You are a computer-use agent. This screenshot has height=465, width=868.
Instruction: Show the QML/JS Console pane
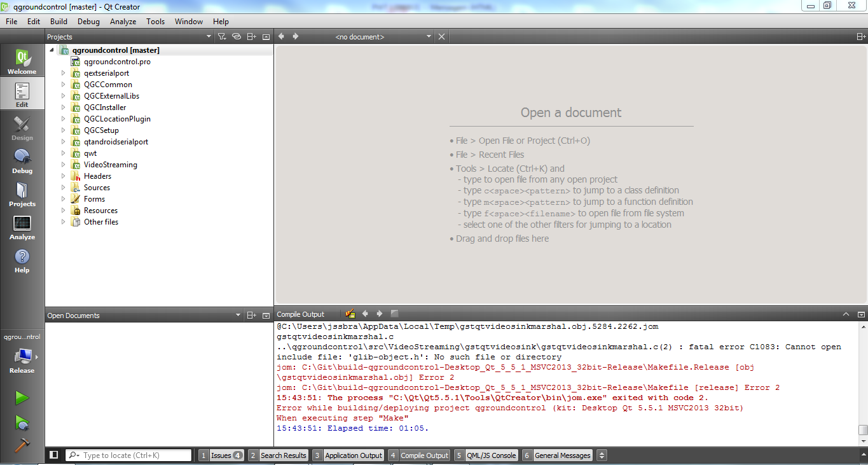486,455
